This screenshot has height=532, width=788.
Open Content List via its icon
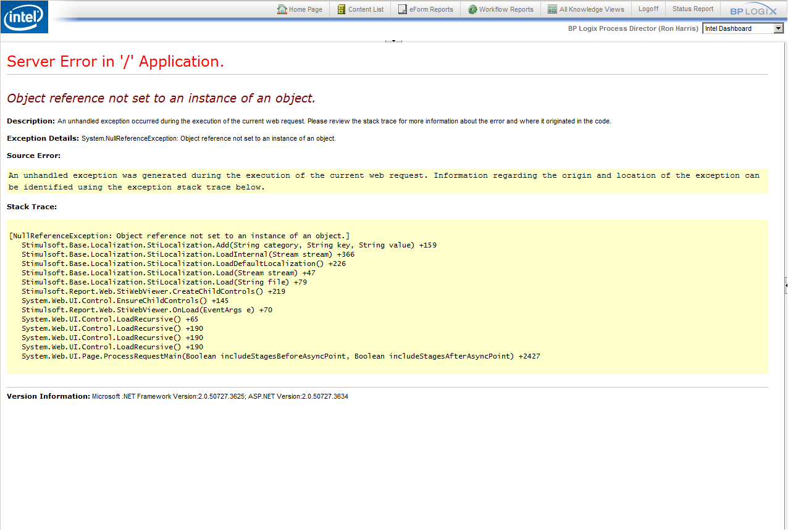tap(342, 9)
